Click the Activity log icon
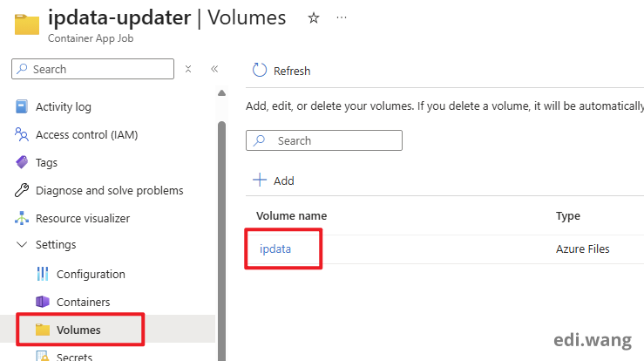 coord(23,107)
